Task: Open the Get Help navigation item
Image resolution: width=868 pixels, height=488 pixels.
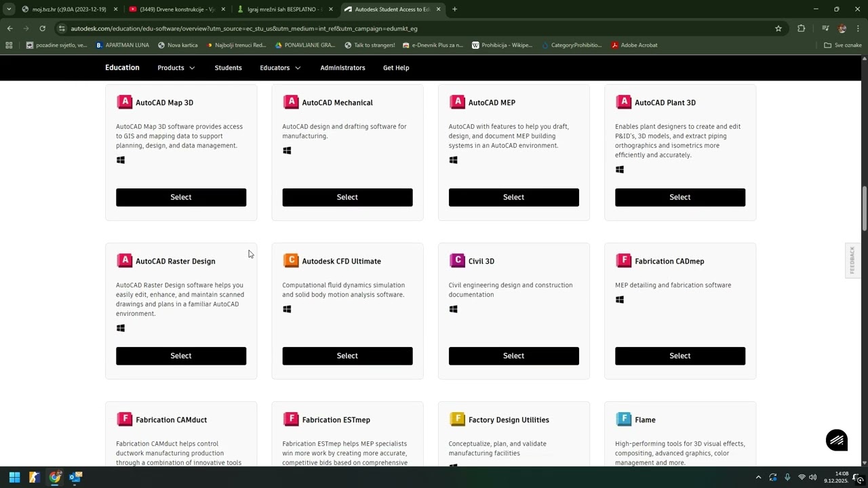Action: coord(396,68)
